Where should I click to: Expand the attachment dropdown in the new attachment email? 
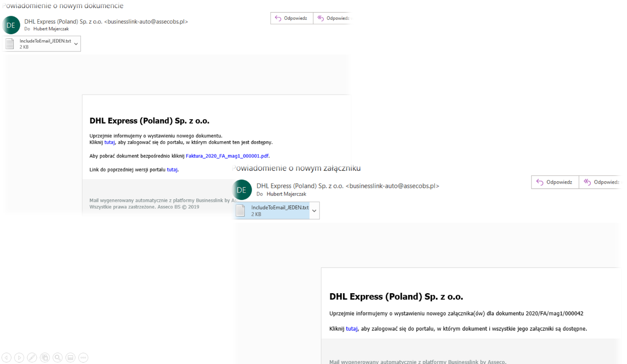[x=314, y=211]
